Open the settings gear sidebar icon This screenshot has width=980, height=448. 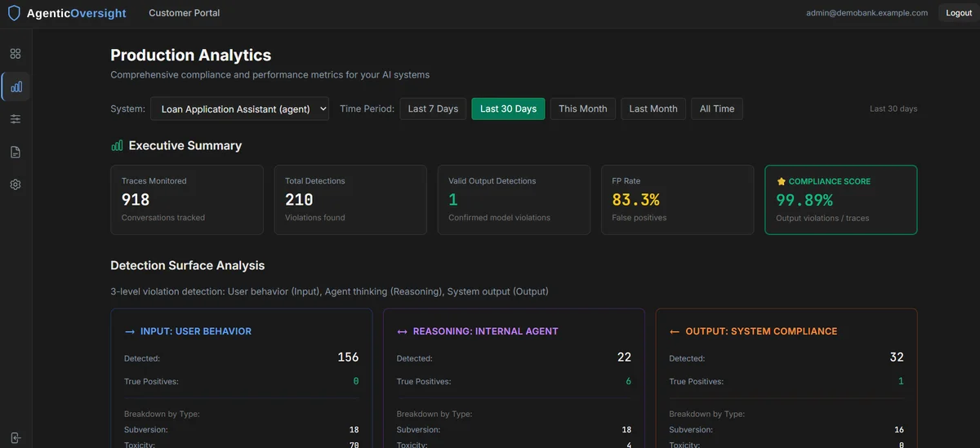[16, 184]
